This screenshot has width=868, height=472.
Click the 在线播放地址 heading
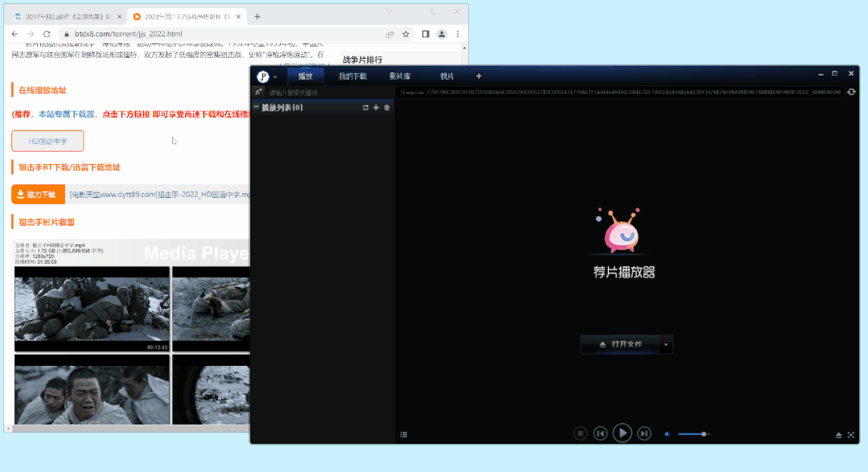coord(43,90)
